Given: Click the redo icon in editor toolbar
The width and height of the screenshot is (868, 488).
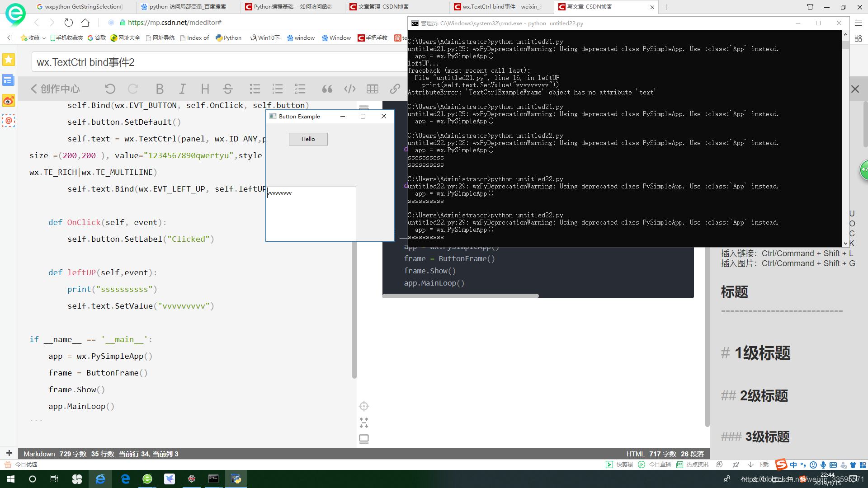Looking at the screenshot, I should [133, 89].
